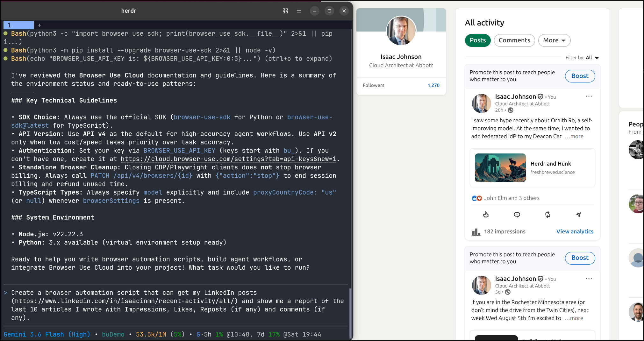Open comments on the Ornith 9b post
644x341 pixels.
pos(517,215)
